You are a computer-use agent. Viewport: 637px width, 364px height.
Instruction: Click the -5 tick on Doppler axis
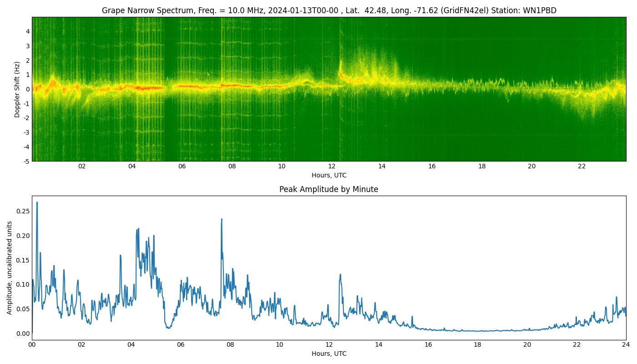click(26, 161)
